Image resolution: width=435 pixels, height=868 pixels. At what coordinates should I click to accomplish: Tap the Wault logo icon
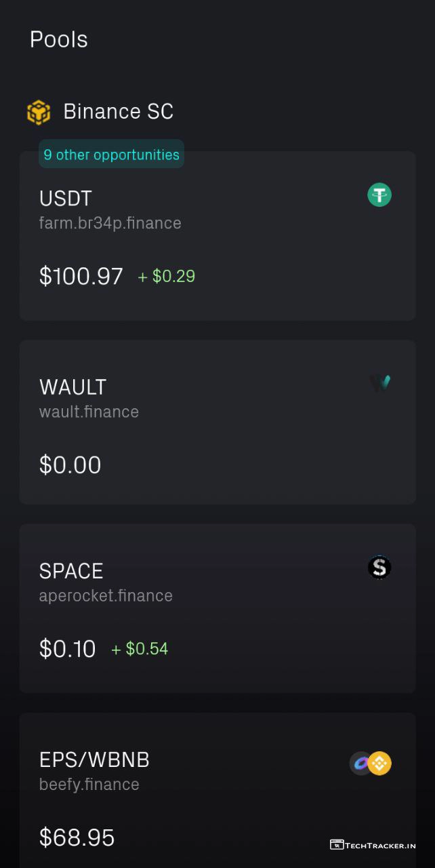pyautogui.click(x=379, y=384)
